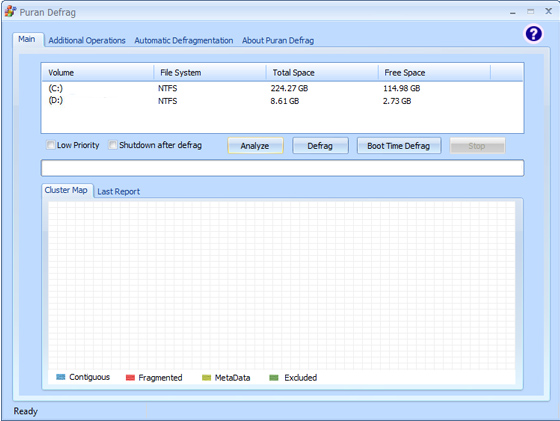Click the green Excluded legend swatch
The width and height of the screenshot is (560, 421).
click(274, 378)
